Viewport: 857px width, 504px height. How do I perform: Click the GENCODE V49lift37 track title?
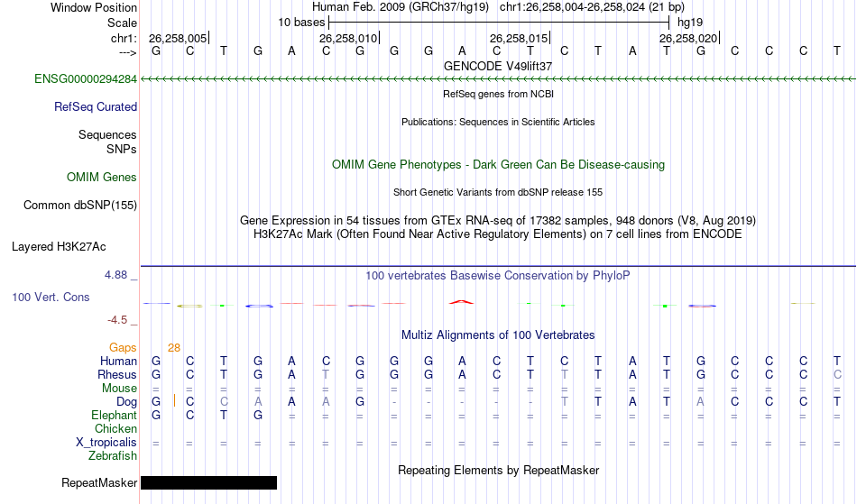498,66
